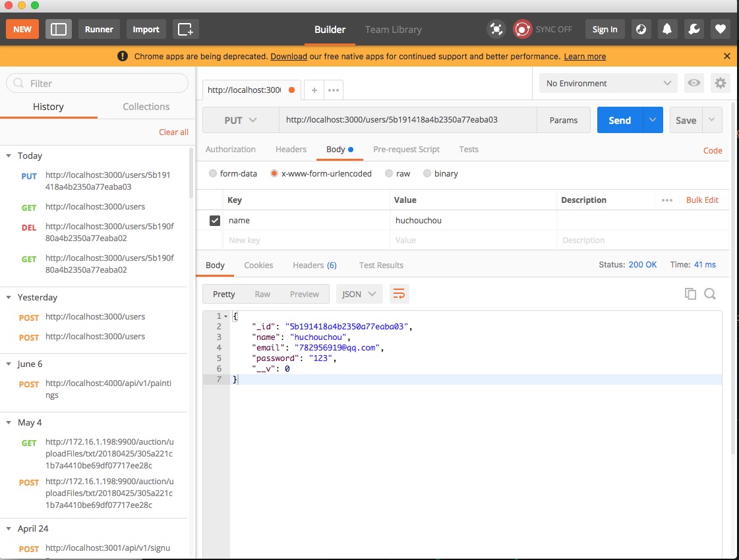The image size is (739, 560).
Task: Open the Save button dropdown arrow
Action: [712, 120]
